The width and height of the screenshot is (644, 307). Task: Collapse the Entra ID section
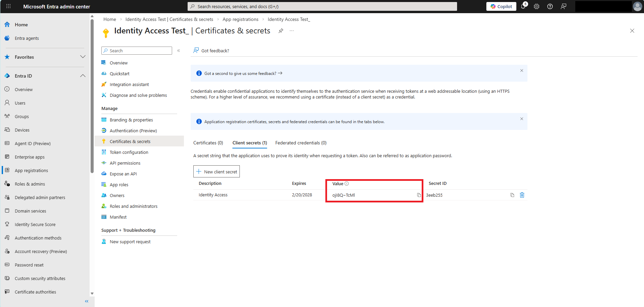(x=83, y=76)
